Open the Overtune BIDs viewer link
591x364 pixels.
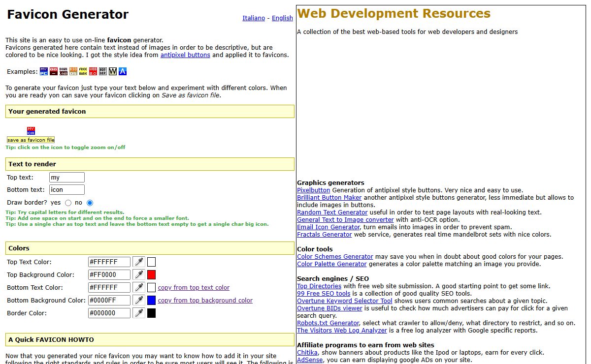tap(329, 308)
